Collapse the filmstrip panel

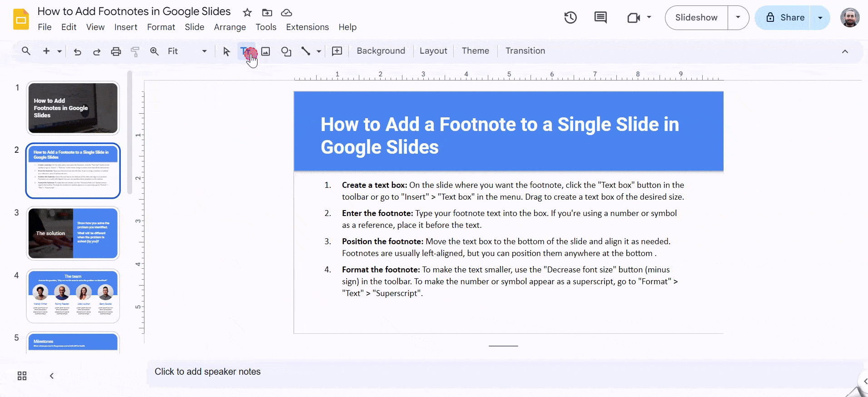[x=52, y=376]
